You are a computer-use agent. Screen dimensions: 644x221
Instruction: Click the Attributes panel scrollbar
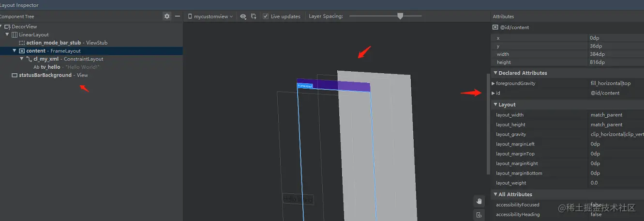click(x=488, y=125)
